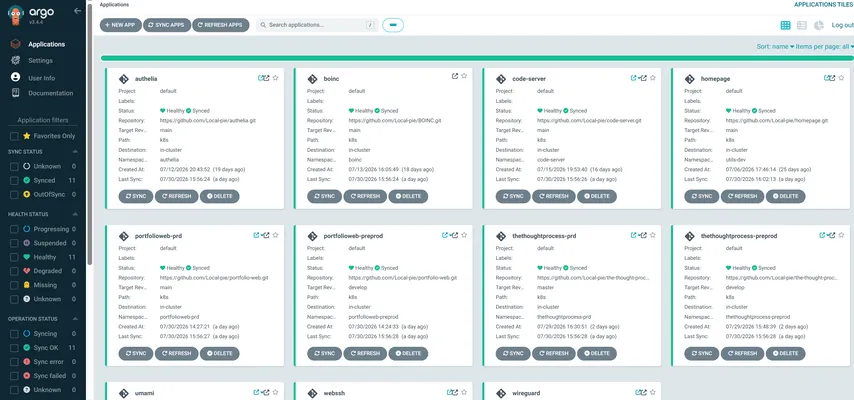854x400 pixels.
Task: Switch to the list view icon
Action: 802,25
